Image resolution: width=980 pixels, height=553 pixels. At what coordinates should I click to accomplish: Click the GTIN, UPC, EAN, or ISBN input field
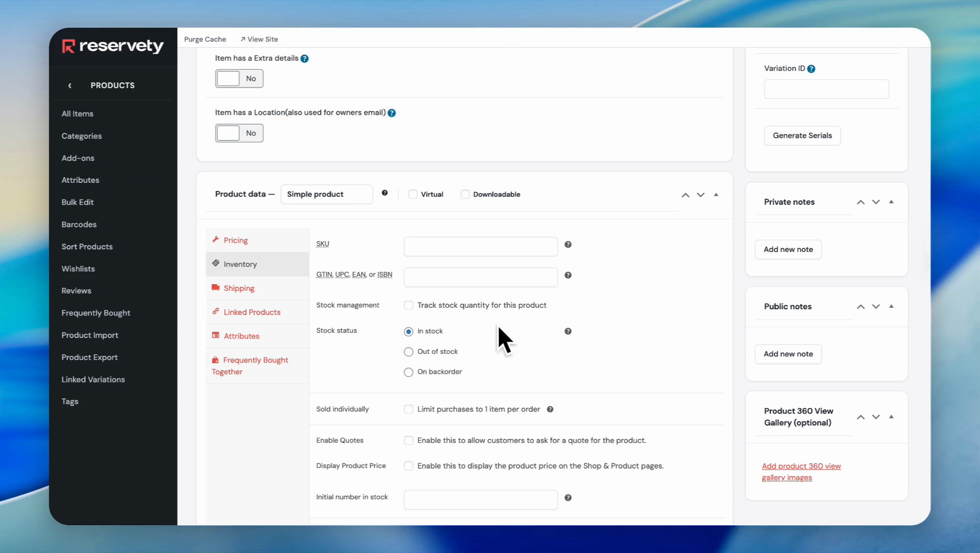click(480, 278)
